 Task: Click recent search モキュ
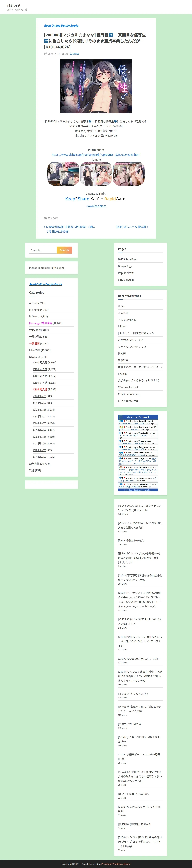tap(122, 306)
